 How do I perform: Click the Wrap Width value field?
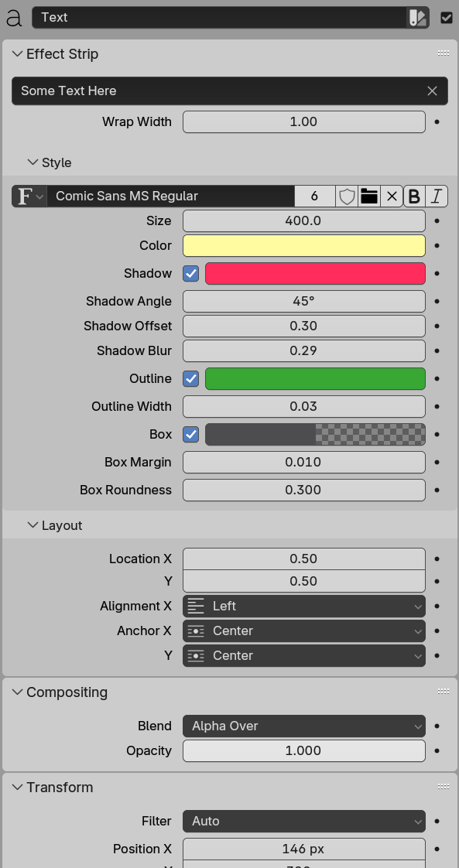(x=304, y=121)
